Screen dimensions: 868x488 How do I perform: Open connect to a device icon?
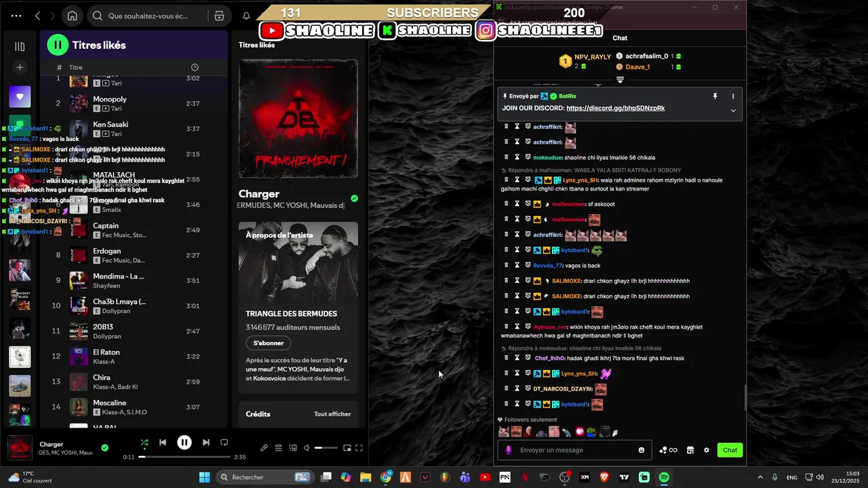click(x=293, y=448)
